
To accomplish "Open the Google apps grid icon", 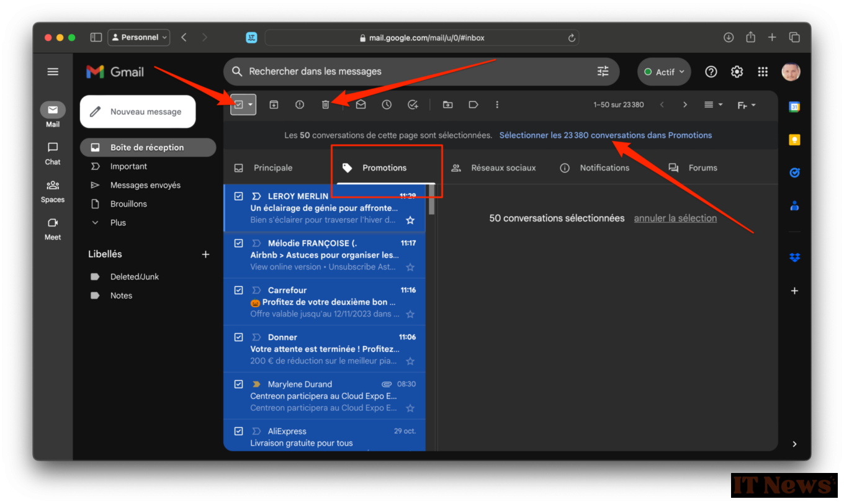I will coord(763,72).
